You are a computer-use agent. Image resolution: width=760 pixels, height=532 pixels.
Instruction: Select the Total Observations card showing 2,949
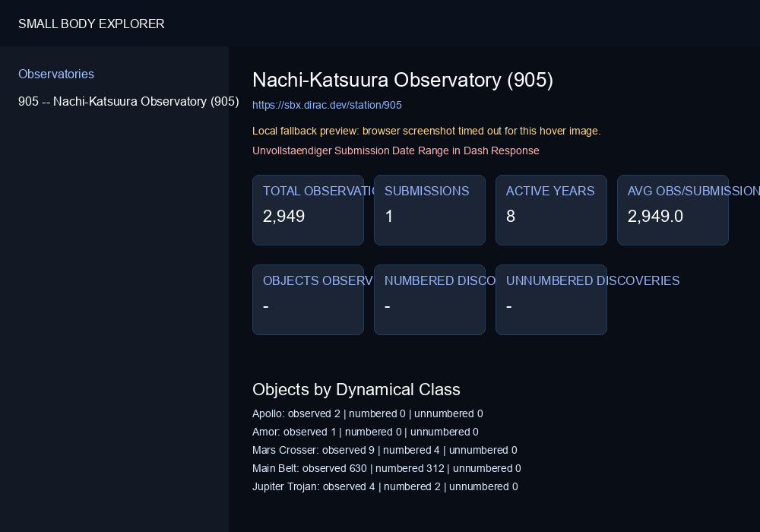coord(308,210)
